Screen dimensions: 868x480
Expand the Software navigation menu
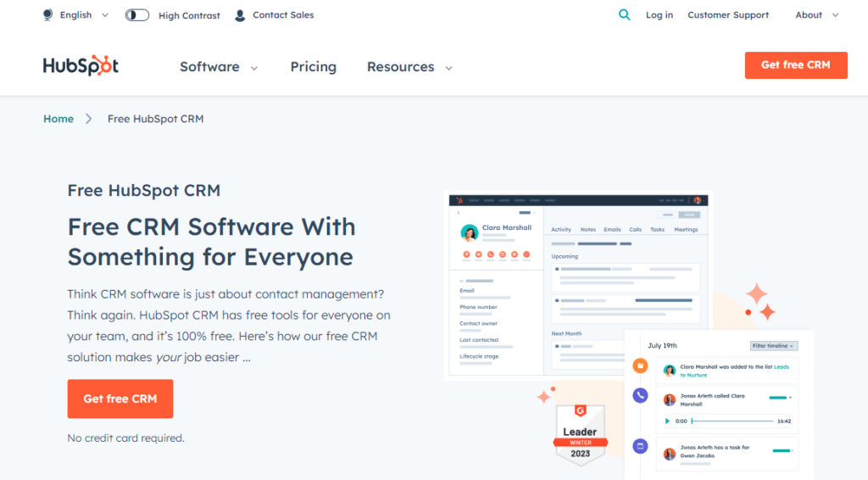click(219, 67)
